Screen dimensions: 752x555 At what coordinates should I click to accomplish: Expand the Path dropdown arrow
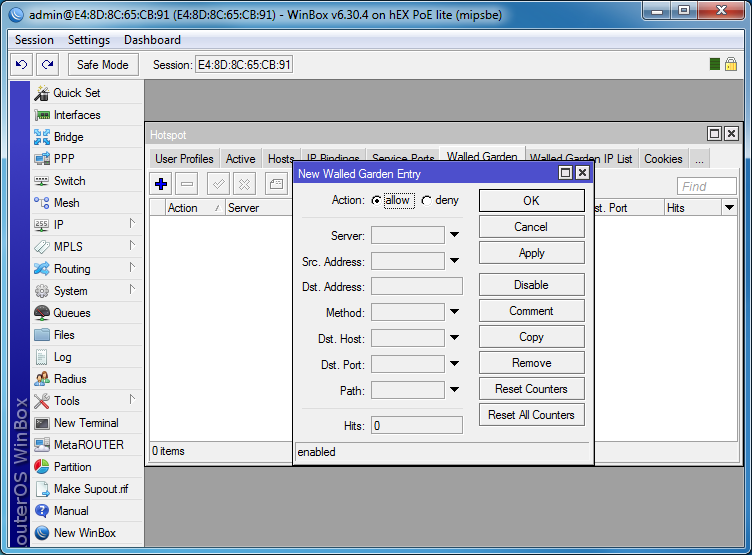point(455,390)
